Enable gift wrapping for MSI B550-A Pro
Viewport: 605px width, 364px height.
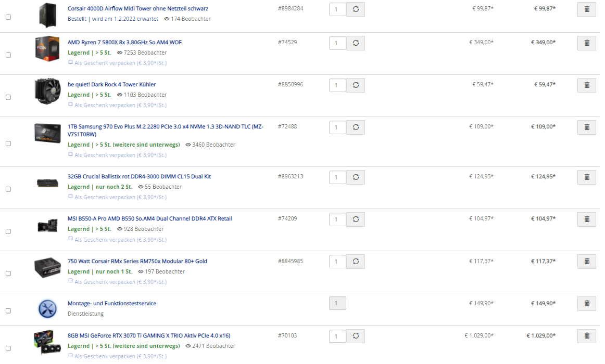point(70,239)
